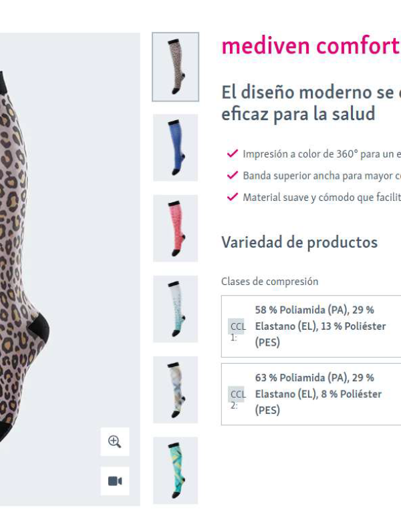Image resolution: width=401 pixels, height=532 pixels.
Task: Click 58 % Poliamida composition text
Action: [290, 310]
